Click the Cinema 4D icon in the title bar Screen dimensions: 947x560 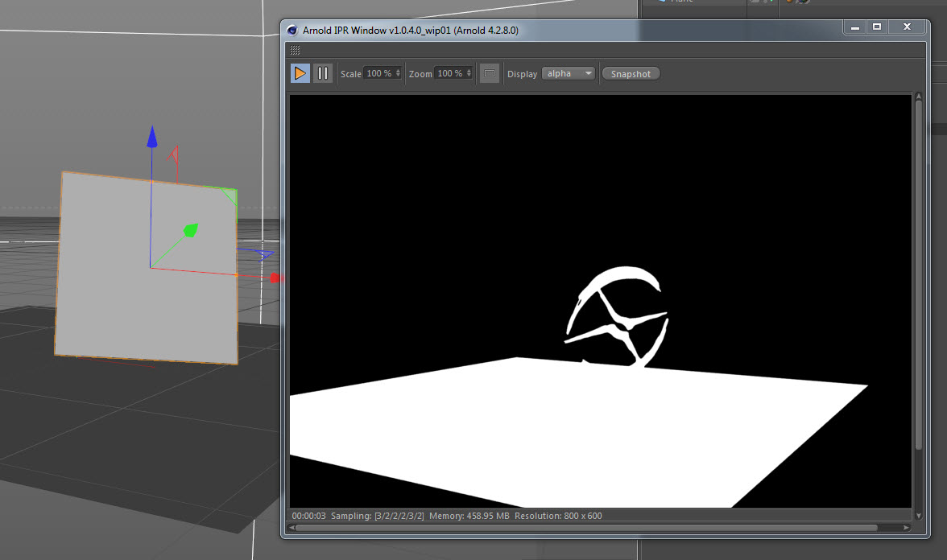point(293,30)
